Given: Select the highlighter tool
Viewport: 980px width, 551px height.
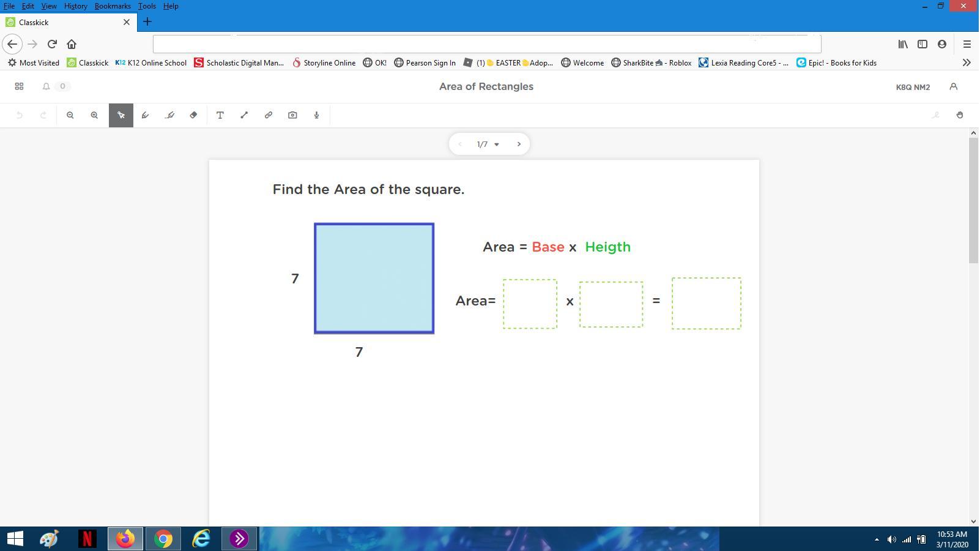Looking at the screenshot, I should [x=170, y=115].
